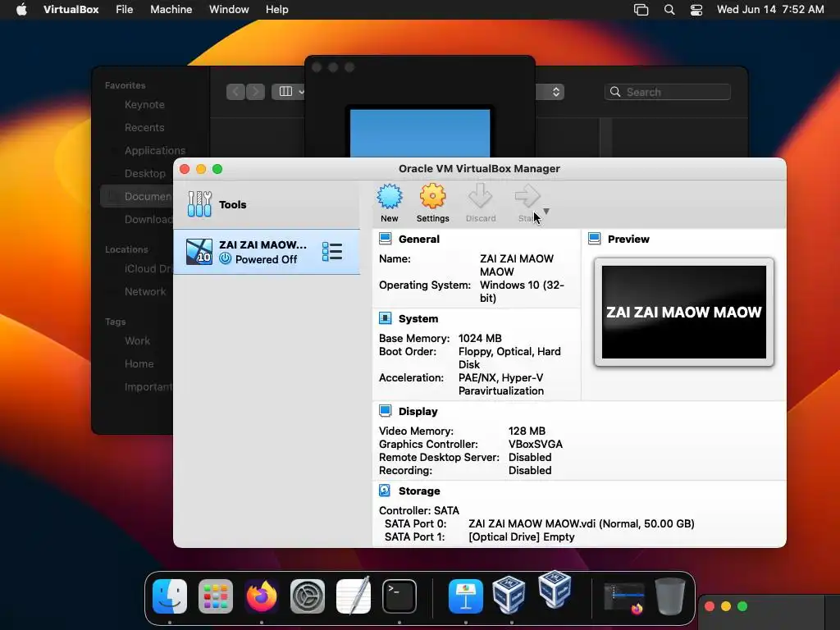Open the minimized window thumbnail in Dock
The height and width of the screenshot is (630, 840).
coord(624,597)
